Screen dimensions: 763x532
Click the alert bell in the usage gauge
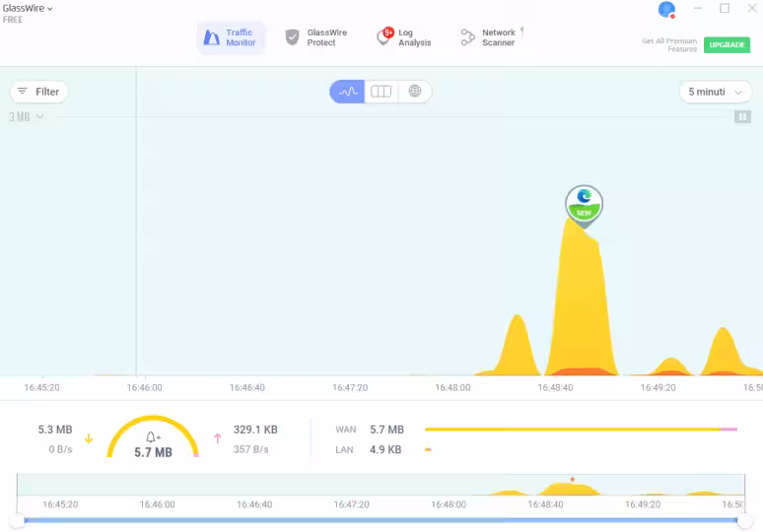click(153, 437)
